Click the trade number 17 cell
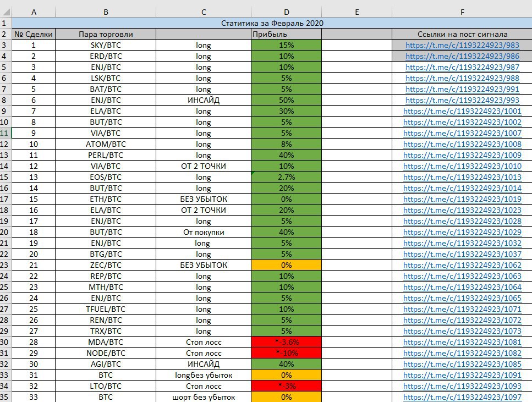This screenshot has width=532, height=402. 34,221
